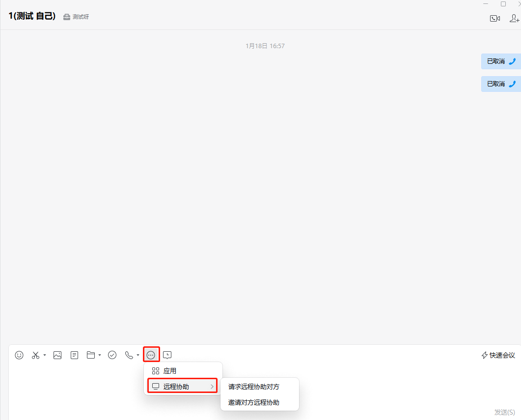The height and width of the screenshot is (420, 521).
Task: Click the first 已取消 call message
Action: 500,61
